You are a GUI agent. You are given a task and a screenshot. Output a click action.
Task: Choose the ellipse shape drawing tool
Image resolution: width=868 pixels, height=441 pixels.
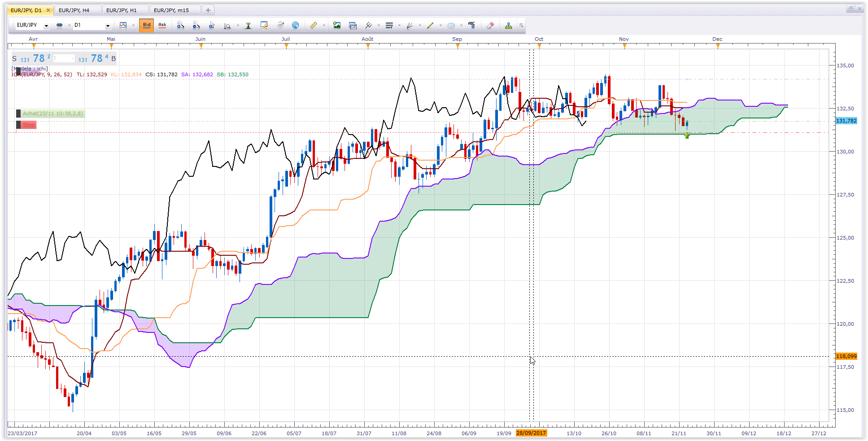click(x=451, y=26)
